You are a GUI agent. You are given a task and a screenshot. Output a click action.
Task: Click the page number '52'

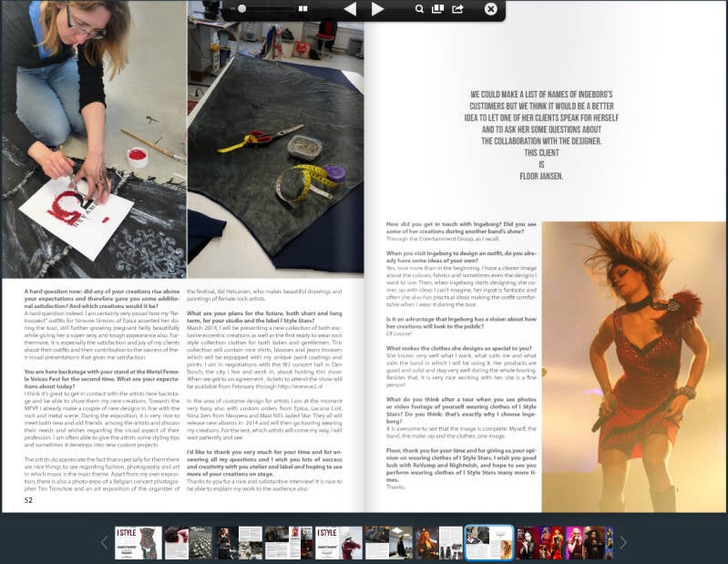click(x=28, y=500)
